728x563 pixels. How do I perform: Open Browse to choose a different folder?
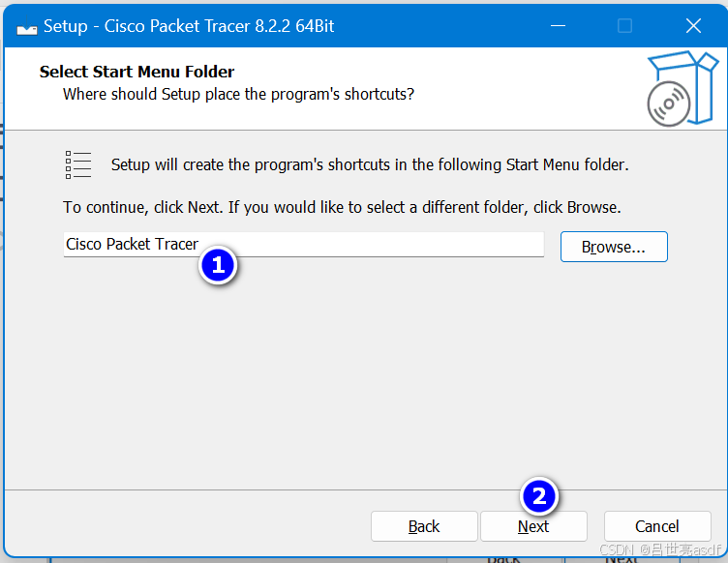coord(614,247)
